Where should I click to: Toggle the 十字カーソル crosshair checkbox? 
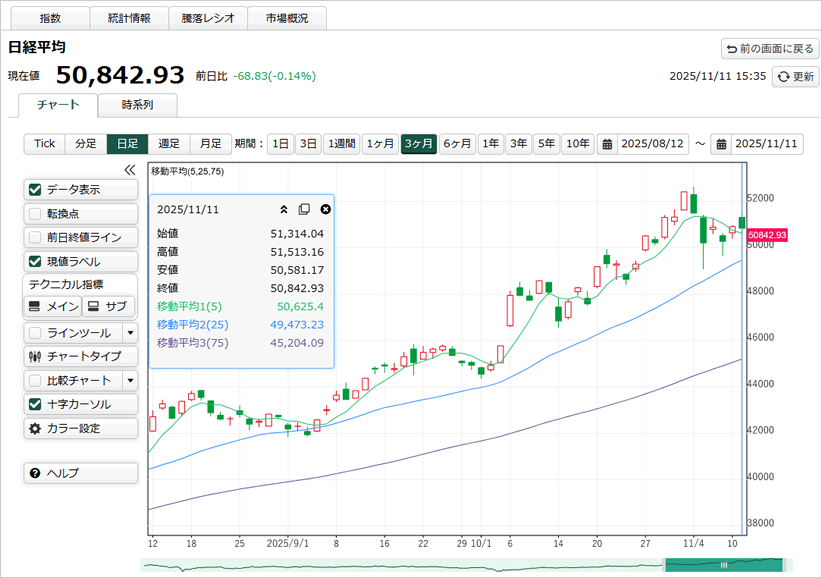point(36,404)
